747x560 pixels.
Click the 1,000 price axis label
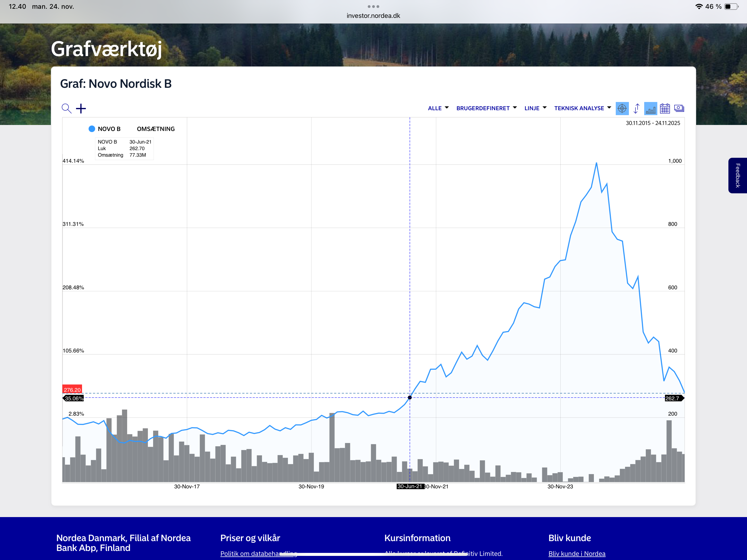[x=675, y=161]
